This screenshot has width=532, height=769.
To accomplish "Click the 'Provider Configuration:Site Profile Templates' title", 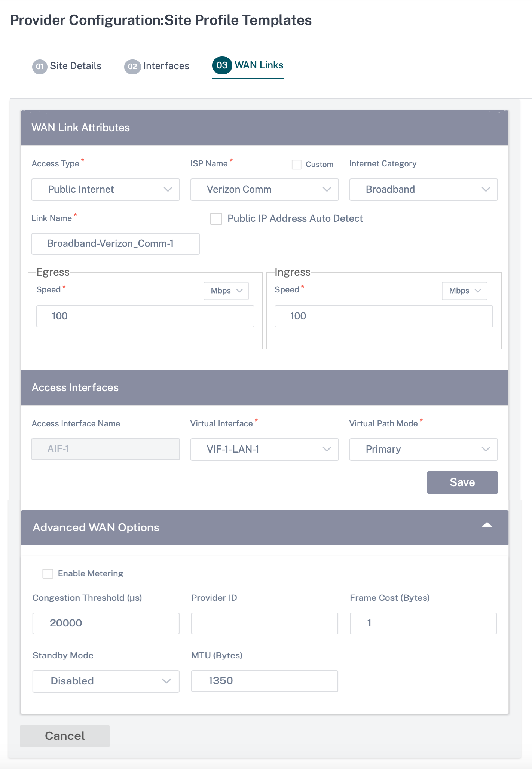I will tap(161, 20).
